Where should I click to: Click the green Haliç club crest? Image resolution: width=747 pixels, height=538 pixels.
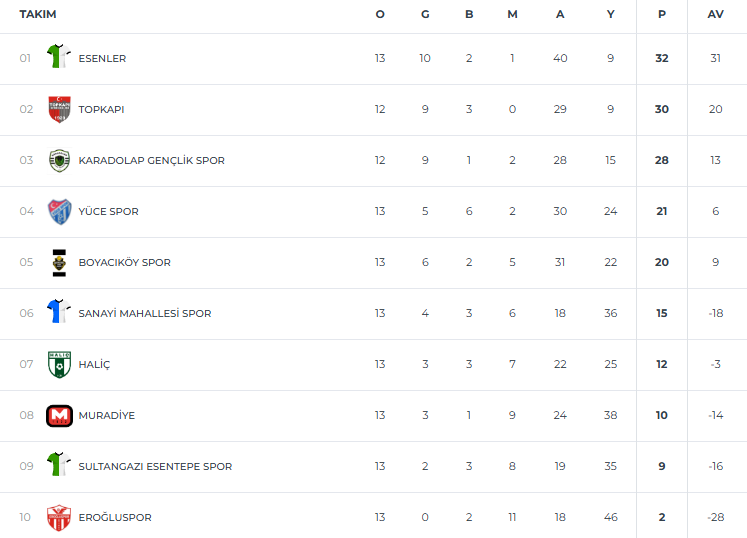point(59,364)
